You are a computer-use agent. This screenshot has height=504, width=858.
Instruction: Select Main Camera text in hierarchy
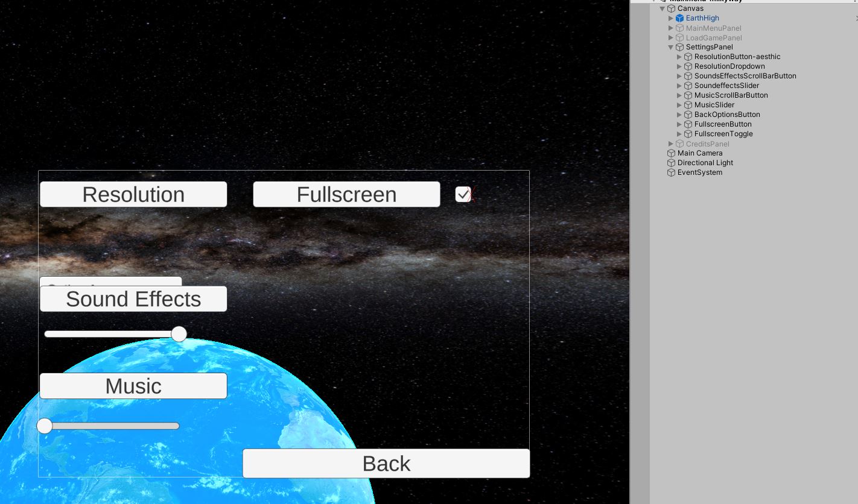tap(700, 153)
